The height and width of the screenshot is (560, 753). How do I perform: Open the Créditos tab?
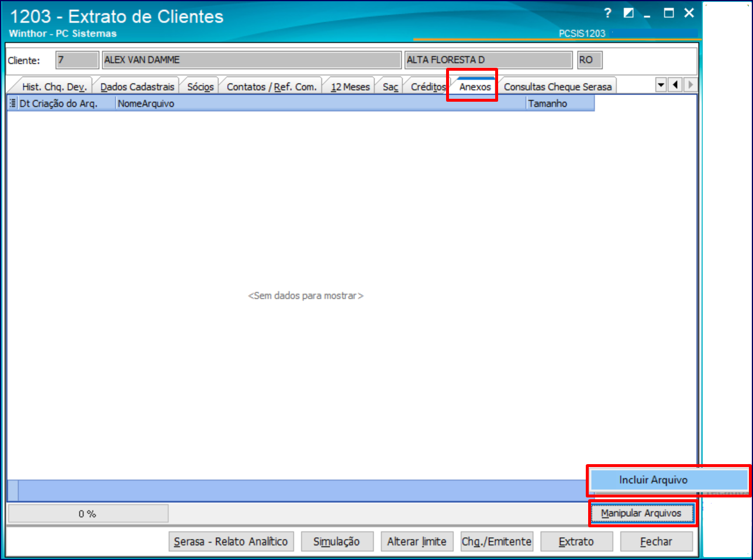[427, 87]
